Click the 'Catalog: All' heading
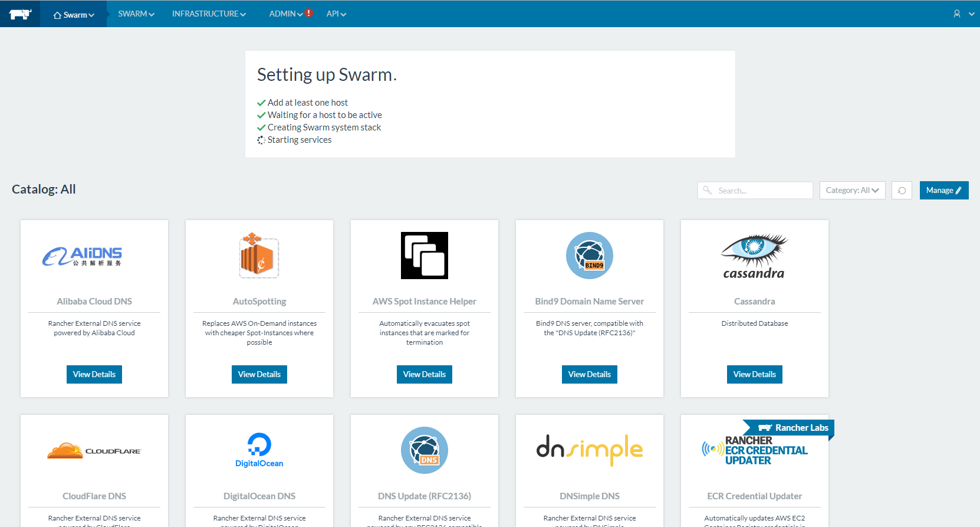 tap(44, 189)
